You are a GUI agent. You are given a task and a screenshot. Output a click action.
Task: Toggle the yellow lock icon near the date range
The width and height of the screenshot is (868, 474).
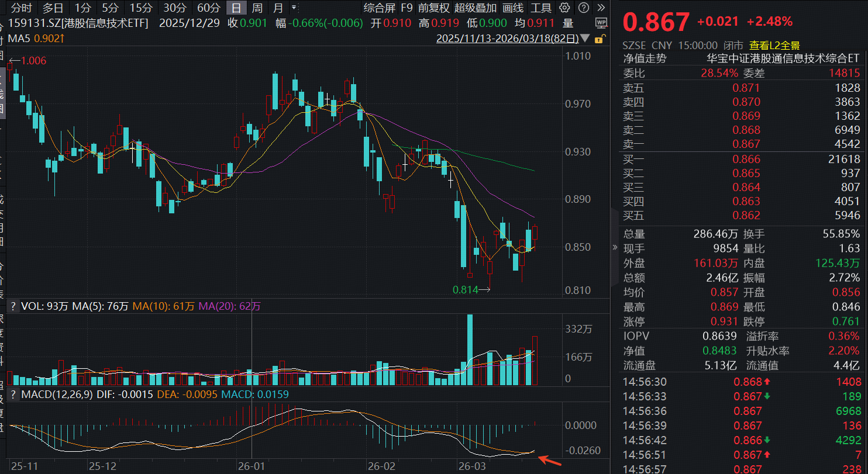point(601,38)
